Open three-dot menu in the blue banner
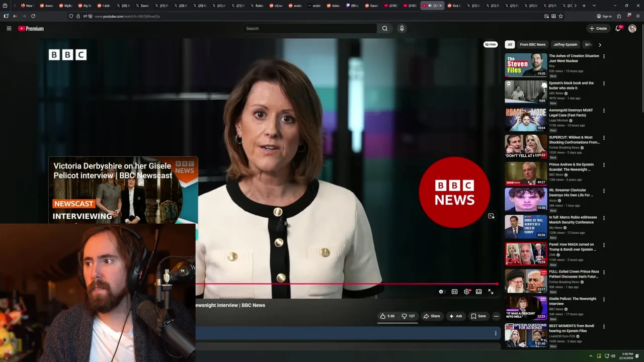644x362 pixels. pyautogui.click(x=496, y=333)
